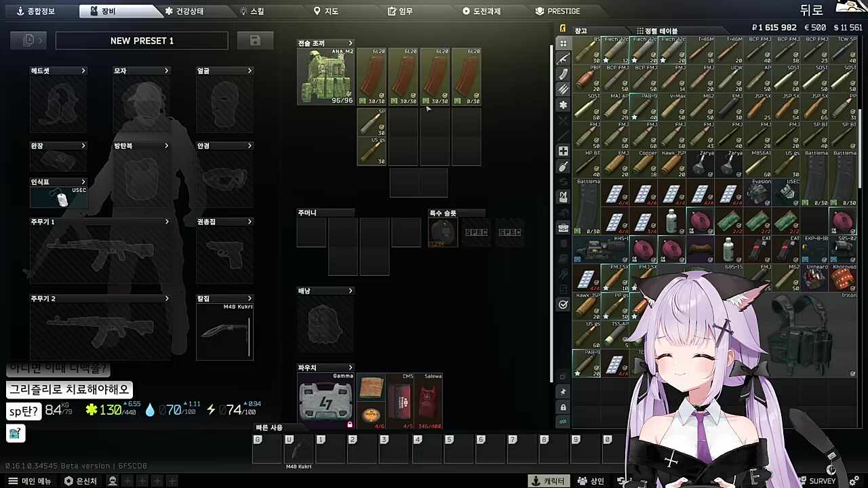This screenshot has width=868, height=488.
Task: Open the 스킬 skills tab
Action: (x=252, y=11)
